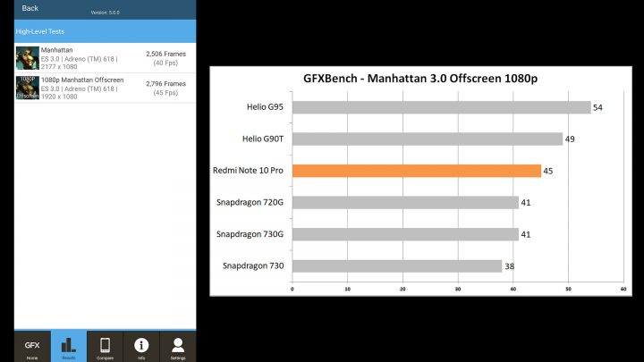Open the GFX Home tab
The height and width of the screenshot is (362, 644).
[32, 347]
